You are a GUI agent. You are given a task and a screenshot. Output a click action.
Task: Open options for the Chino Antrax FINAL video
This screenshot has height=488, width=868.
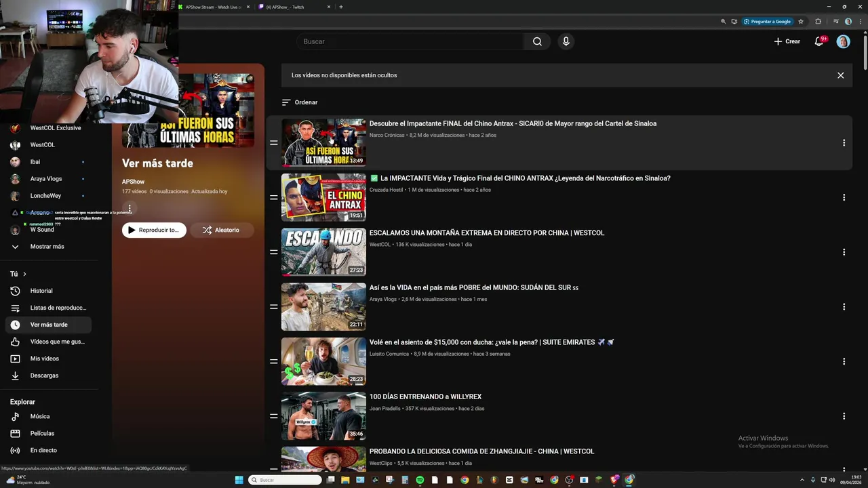click(844, 143)
